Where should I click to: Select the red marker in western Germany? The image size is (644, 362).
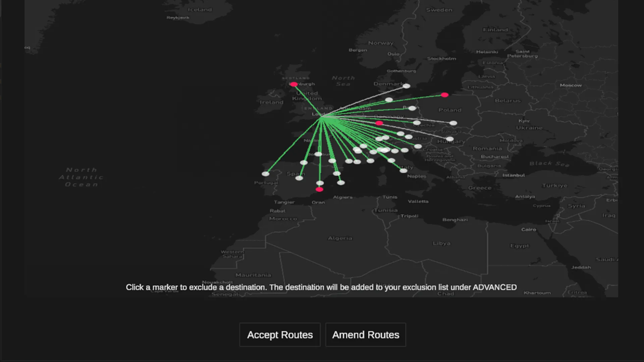pos(379,123)
